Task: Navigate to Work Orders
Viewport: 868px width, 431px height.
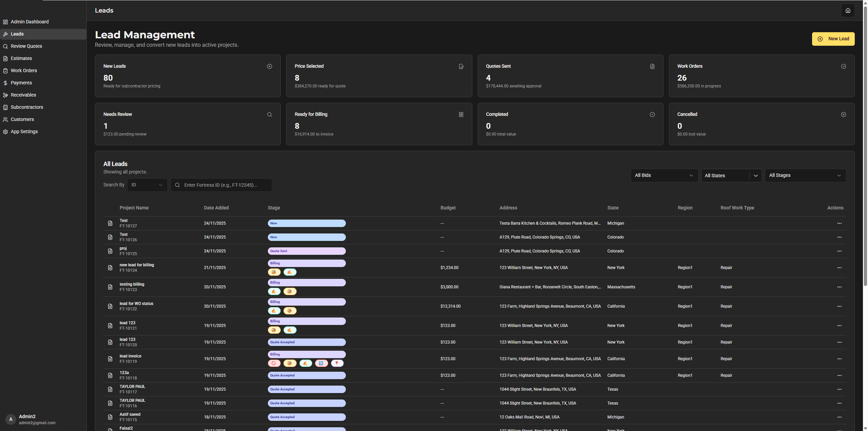Action: 24,70
